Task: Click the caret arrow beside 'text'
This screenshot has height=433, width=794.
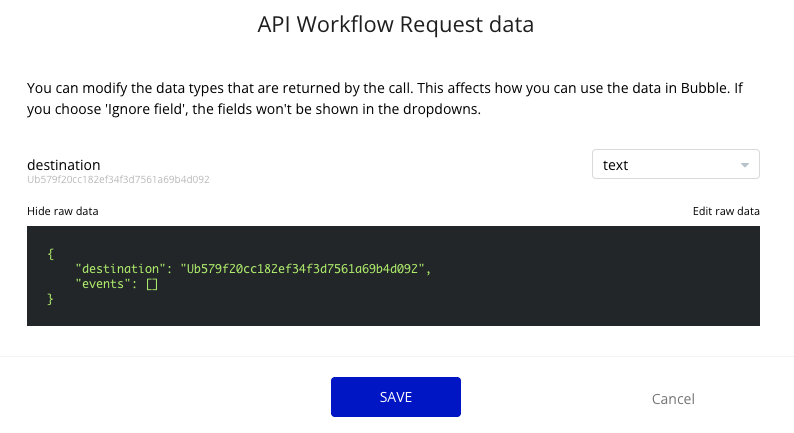Action: [x=744, y=165]
